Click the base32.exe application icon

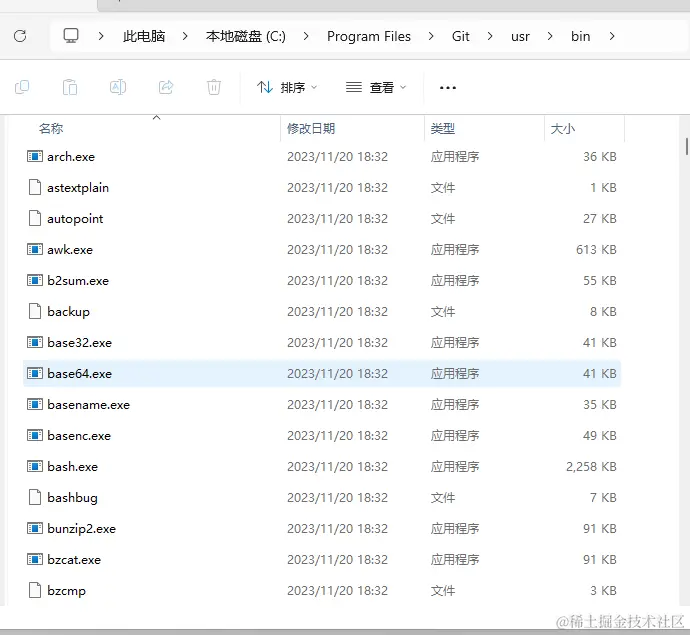tap(35, 342)
